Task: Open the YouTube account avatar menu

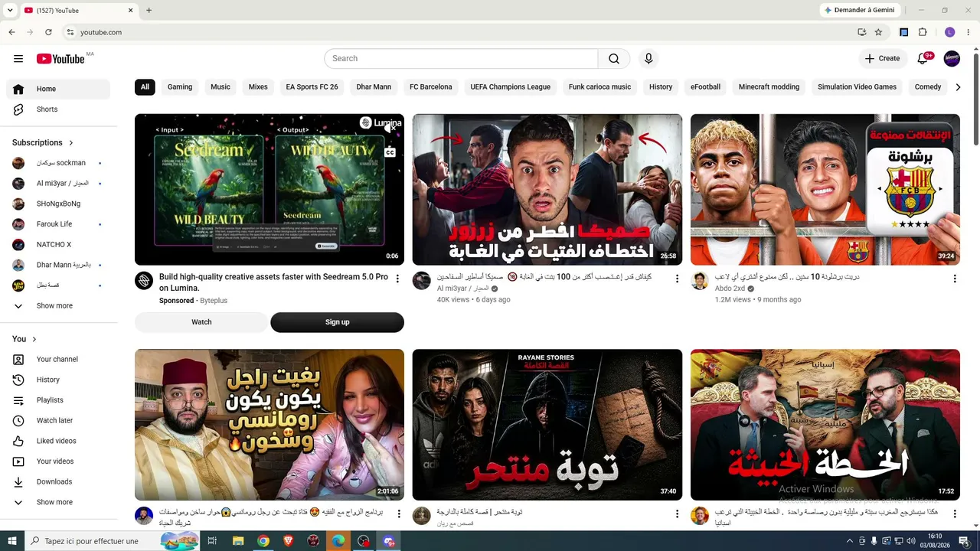Action: (x=952, y=59)
